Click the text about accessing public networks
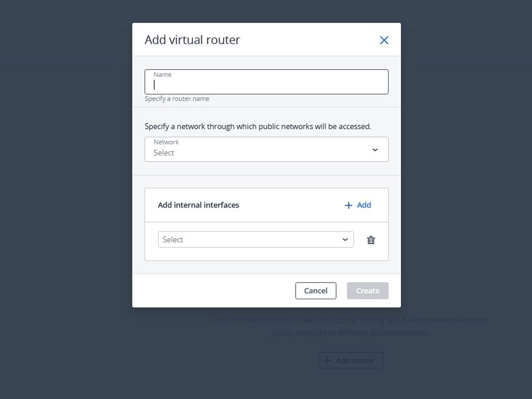Viewport: 532px width, 399px height. point(258,126)
